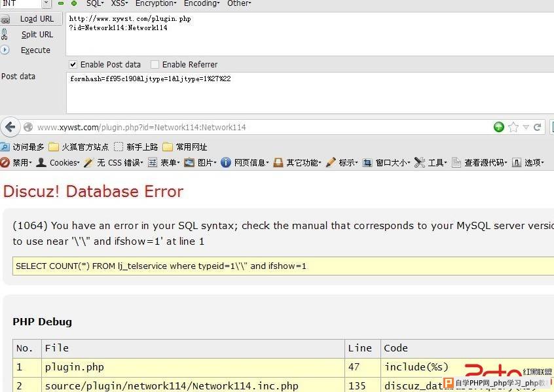
Task: Open the SQL menu in HackBar
Action: [95, 3]
